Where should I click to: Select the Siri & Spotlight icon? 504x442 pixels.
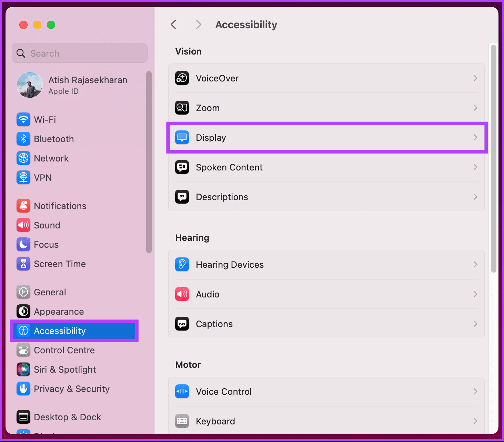(23, 369)
